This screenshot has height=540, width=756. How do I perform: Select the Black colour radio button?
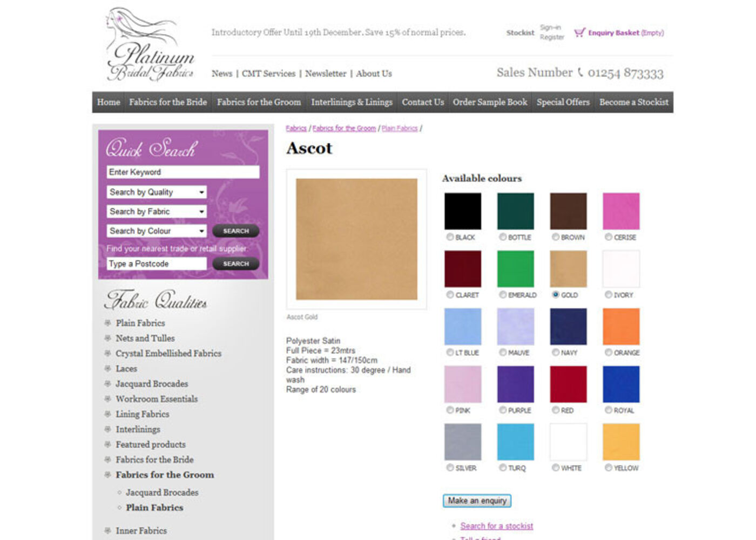tap(450, 237)
